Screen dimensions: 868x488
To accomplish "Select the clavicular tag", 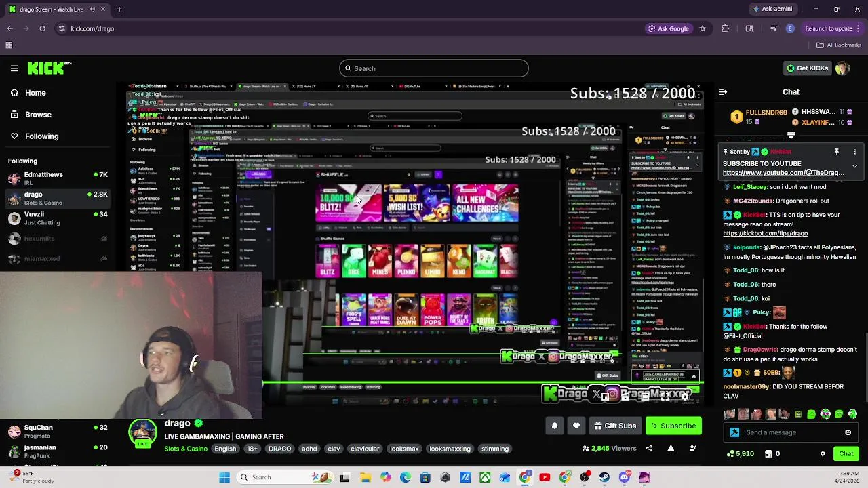I will [x=365, y=449].
